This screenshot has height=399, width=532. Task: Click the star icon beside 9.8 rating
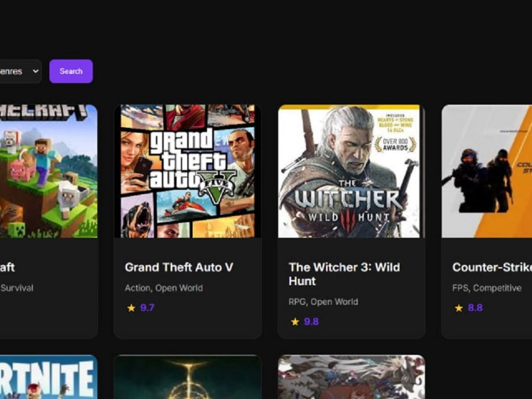pyautogui.click(x=295, y=322)
